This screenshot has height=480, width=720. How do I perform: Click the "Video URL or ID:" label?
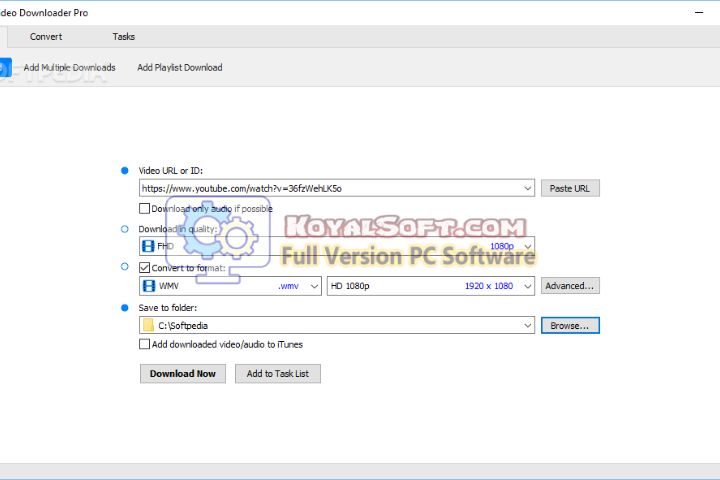coord(170,170)
